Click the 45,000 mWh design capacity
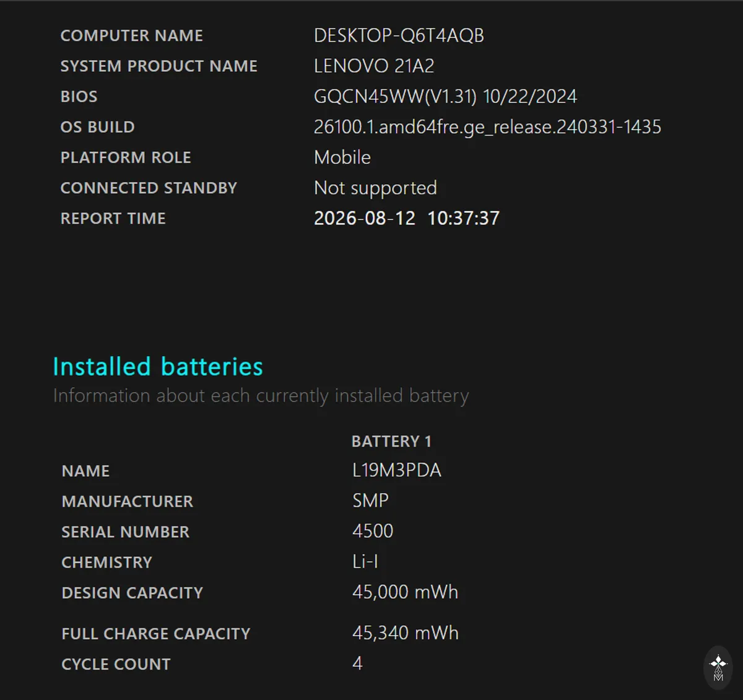The image size is (743, 700). pyautogui.click(x=406, y=592)
